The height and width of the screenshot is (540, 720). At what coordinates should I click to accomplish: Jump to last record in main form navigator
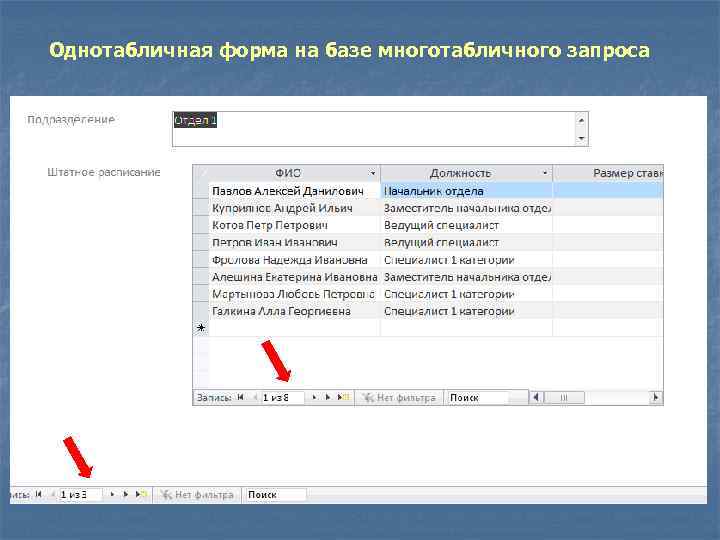pos(126,495)
